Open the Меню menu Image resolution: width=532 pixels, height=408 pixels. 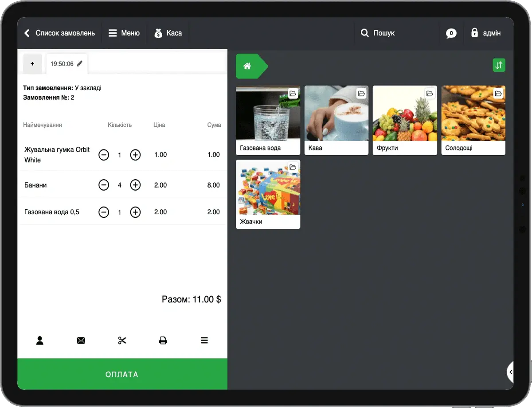[x=124, y=33]
